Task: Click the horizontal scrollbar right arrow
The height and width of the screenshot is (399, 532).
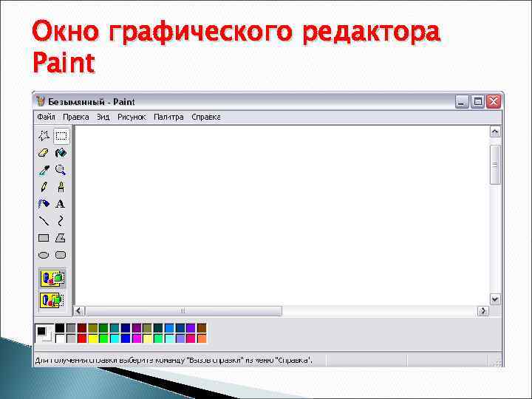Action: tap(482, 311)
